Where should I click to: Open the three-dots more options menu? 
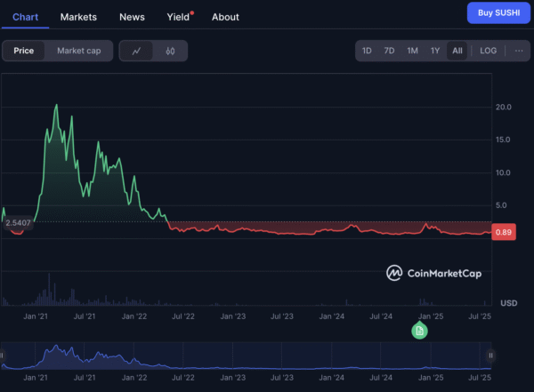coord(519,51)
